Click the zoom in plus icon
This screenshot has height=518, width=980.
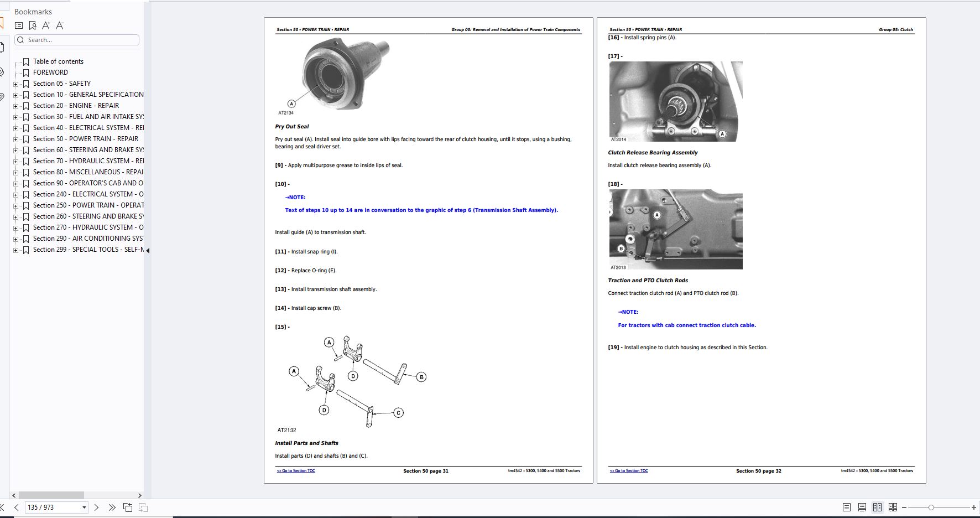tap(974, 507)
